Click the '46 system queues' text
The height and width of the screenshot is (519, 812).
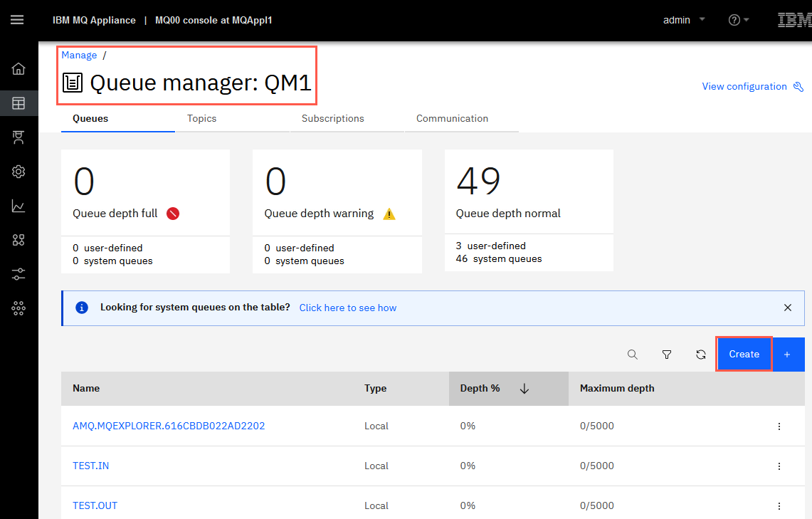point(499,259)
